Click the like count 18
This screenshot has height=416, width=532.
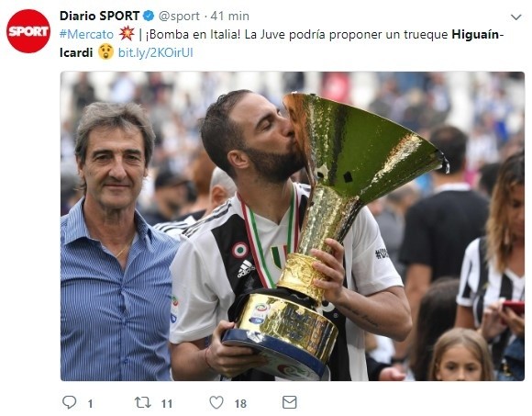tap(240, 404)
